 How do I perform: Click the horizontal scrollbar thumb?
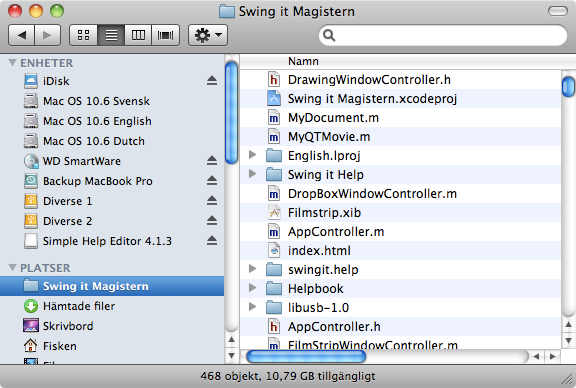click(x=306, y=356)
